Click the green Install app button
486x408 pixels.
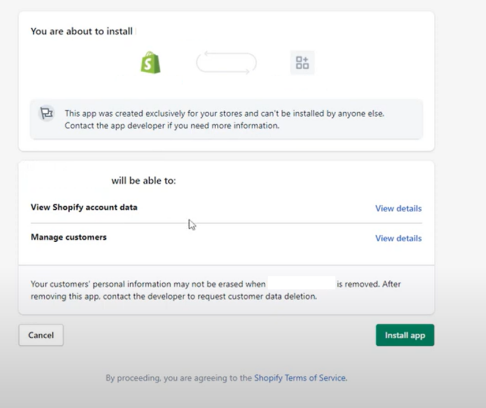coord(405,335)
